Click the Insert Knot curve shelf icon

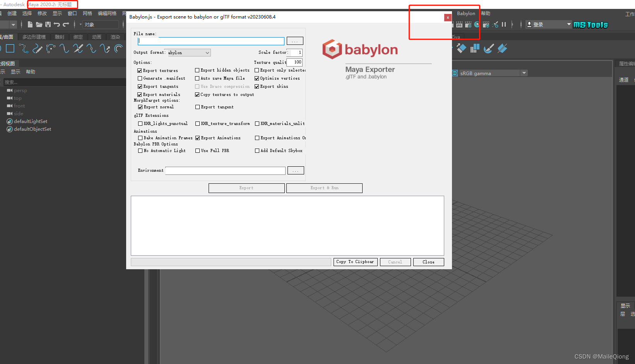point(91,48)
